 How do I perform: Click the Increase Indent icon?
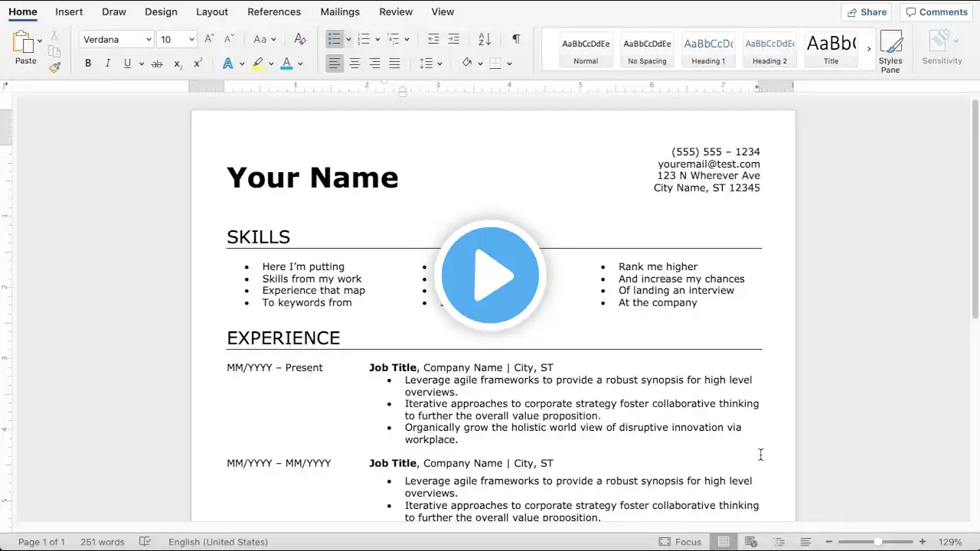pyautogui.click(x=453, y=39)
